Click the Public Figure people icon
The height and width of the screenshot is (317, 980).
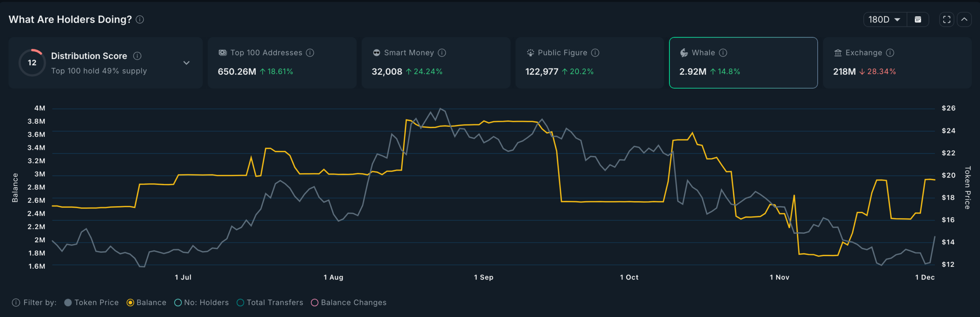530,53
